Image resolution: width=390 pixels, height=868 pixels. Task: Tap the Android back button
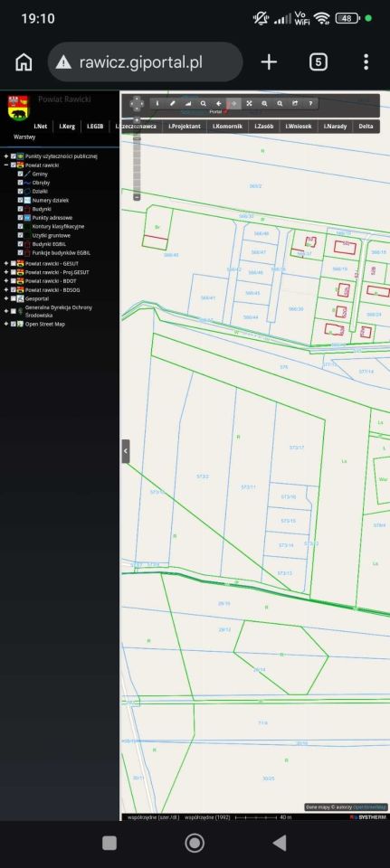(280, 843)
